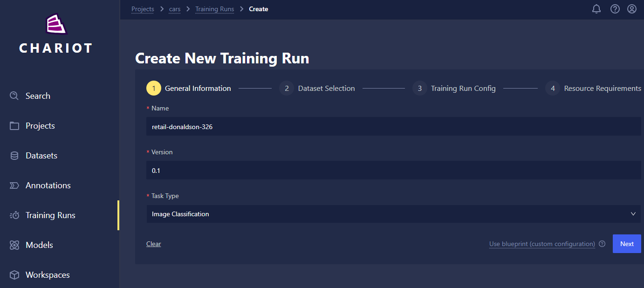Click the Create New Training Run heading
The image size is (644, 288).
click(x=222, y=58)
